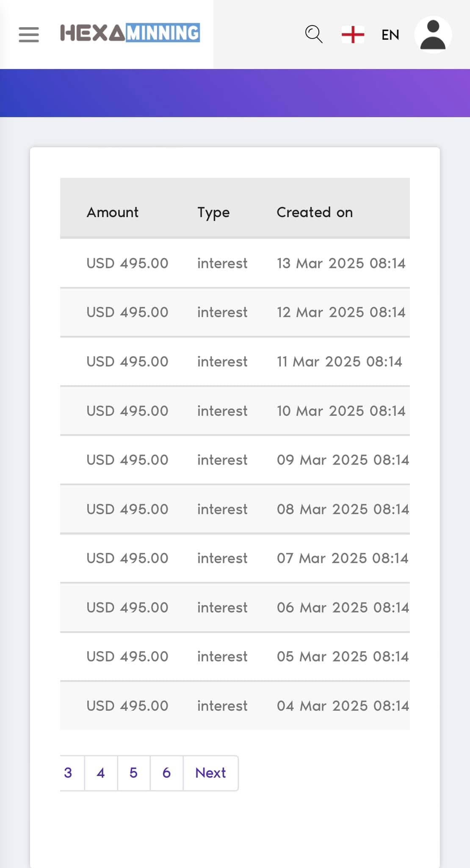Click the Amount column header
Screen dimensions: 470x868
pos(113,212)
